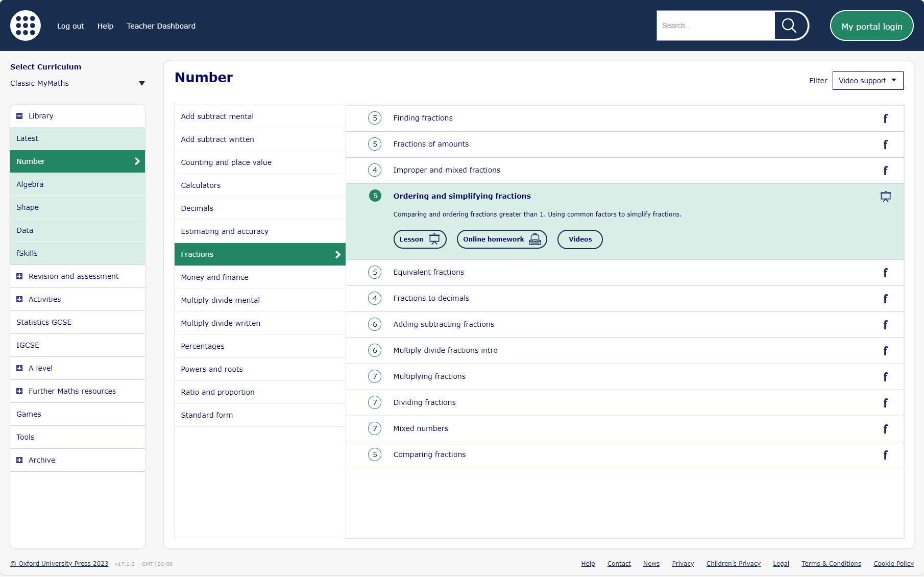The height and width of the screenshot is (577, 924).
Task: Click level 5 circle beside Finding fractions
Action: point(375,118)
